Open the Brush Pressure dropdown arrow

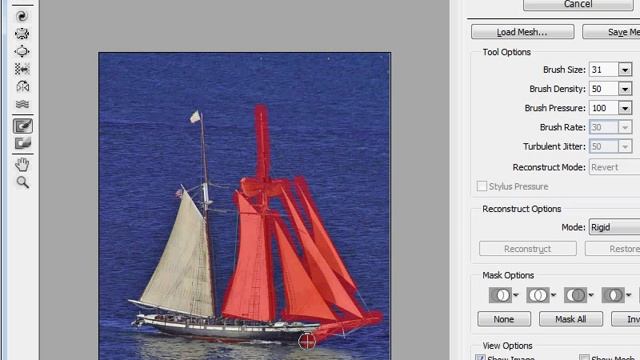pyautogui.click(x=625, y=108)
